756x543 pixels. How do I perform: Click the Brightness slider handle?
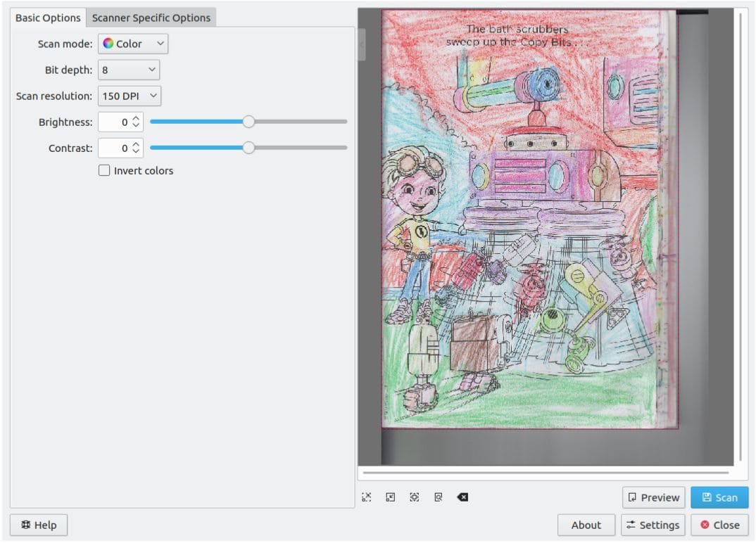248,121
